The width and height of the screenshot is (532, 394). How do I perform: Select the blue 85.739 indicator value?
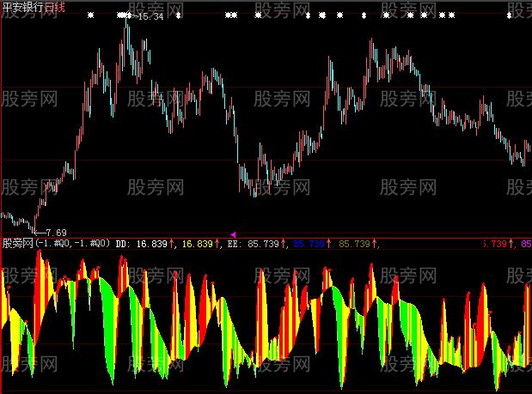310,244
